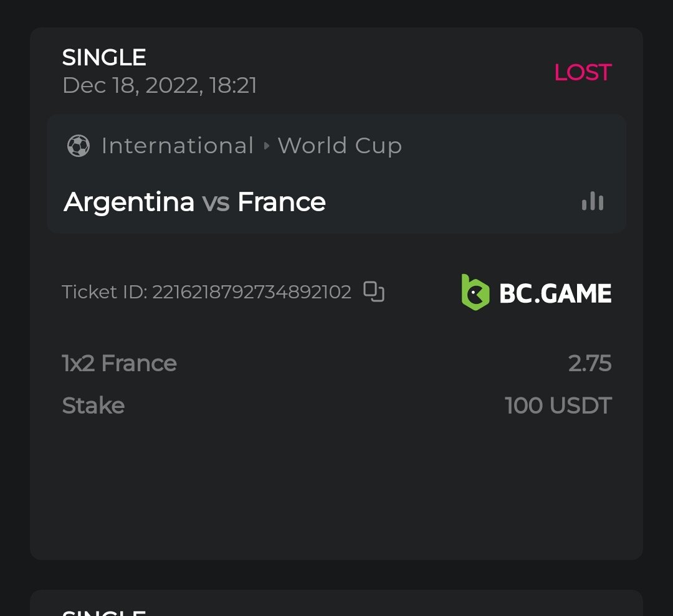Viewport: 673px width, 616px height.
Task: Click the green BC.GAME logo icon
Action: (x=475, y=292)
